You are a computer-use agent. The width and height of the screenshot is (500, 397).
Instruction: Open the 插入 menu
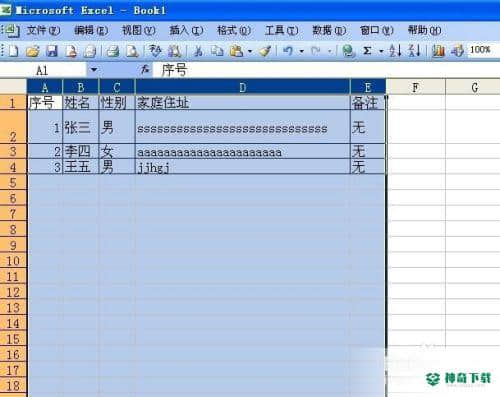(x=186, y=31)
